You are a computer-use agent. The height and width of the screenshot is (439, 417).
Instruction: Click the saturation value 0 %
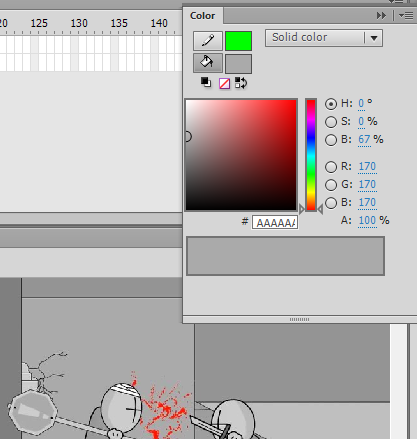pyautogui.click(x=368, y=122)
